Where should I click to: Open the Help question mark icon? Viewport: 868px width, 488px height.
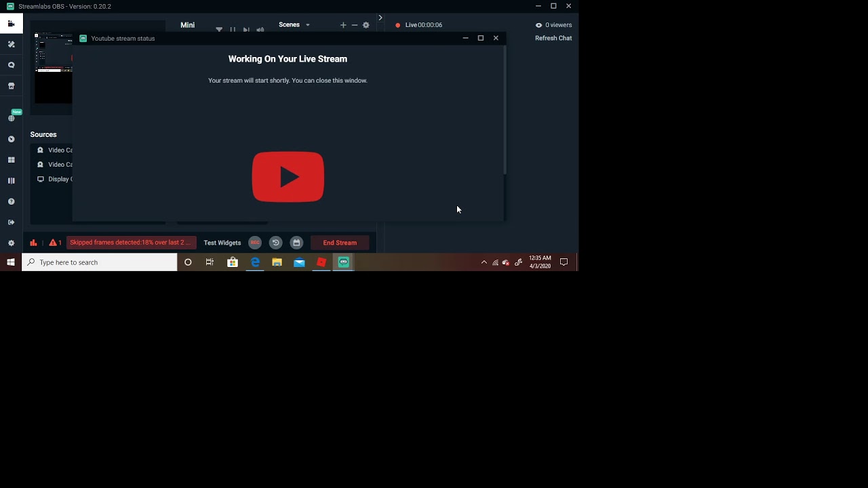tap(11, 201)
